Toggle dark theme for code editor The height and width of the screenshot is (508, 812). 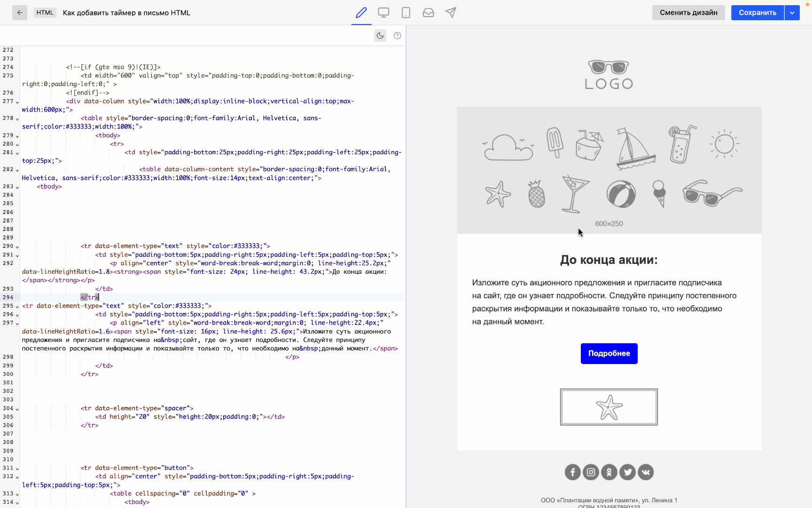pyautogui.click(x=380, y=36)
